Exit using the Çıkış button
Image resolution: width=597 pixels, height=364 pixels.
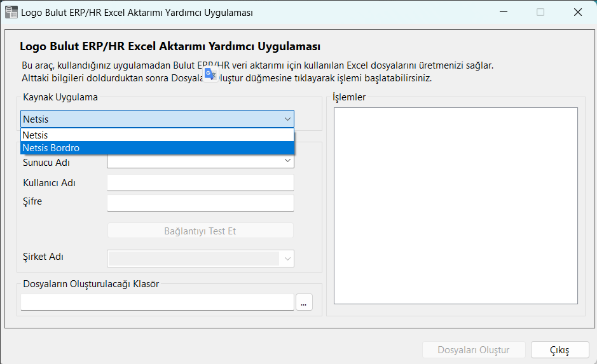pos(559,350)
